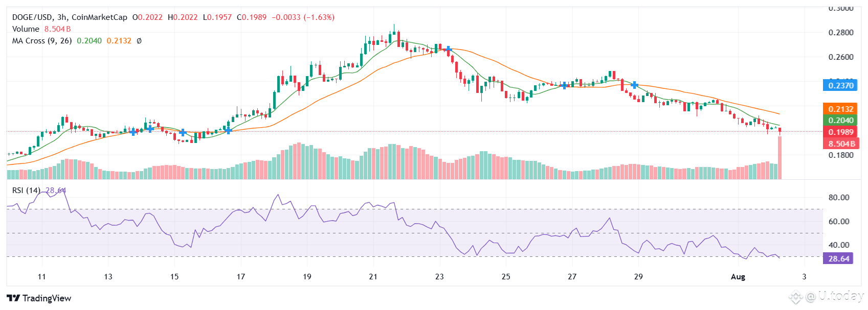Click the U.today watermark logo
Image resolution: width=868 pixels, height=310 pixels.
click(826, 296)
